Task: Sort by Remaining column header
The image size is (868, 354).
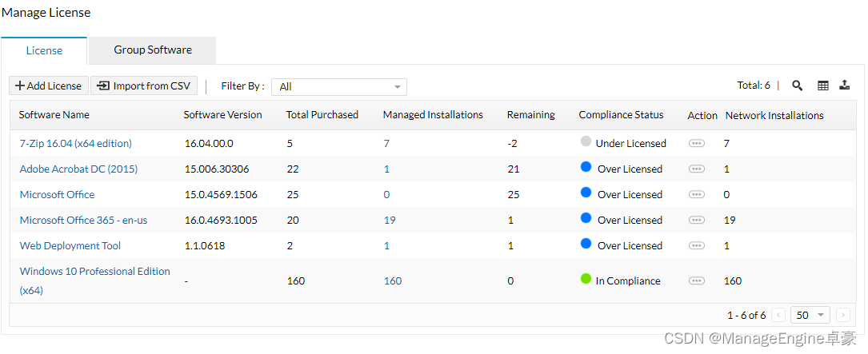Action: [x=531, y=114]
